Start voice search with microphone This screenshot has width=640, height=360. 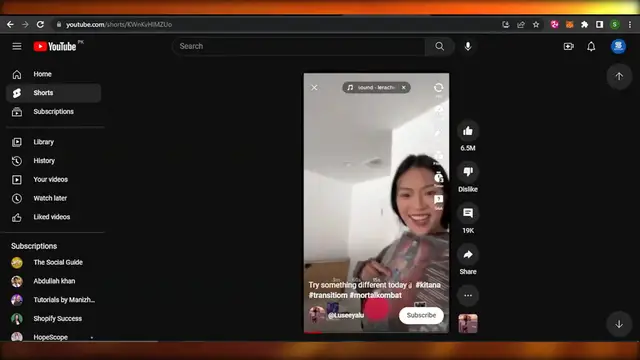point(468,46)
